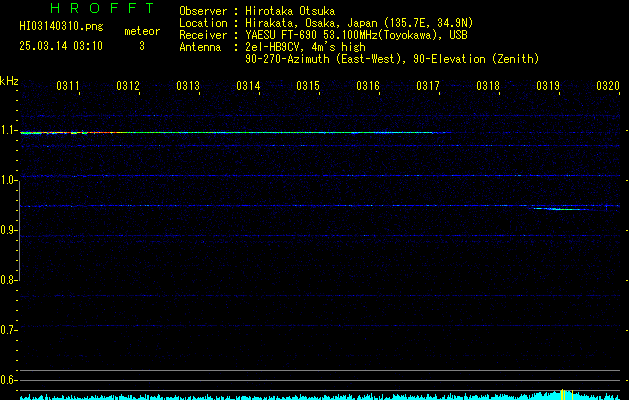Screen dimensions: 629x400
Task: Click frequency axis label 0.8
Action: (x=9, y=280)
